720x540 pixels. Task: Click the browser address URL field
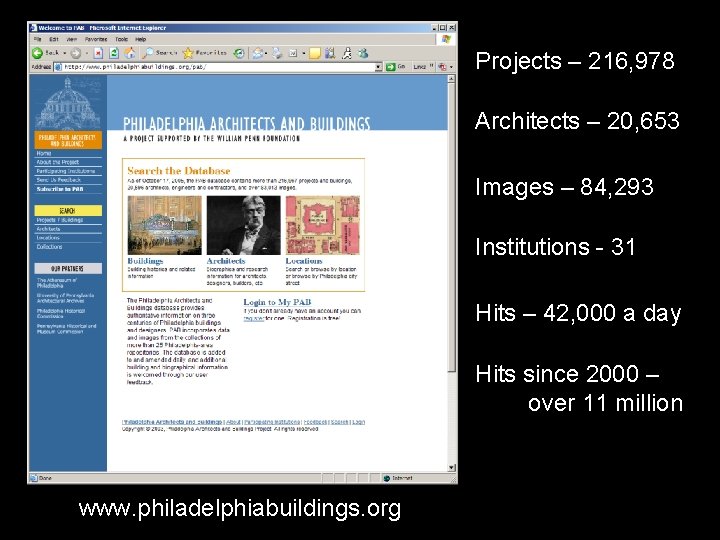click(218, 67)
